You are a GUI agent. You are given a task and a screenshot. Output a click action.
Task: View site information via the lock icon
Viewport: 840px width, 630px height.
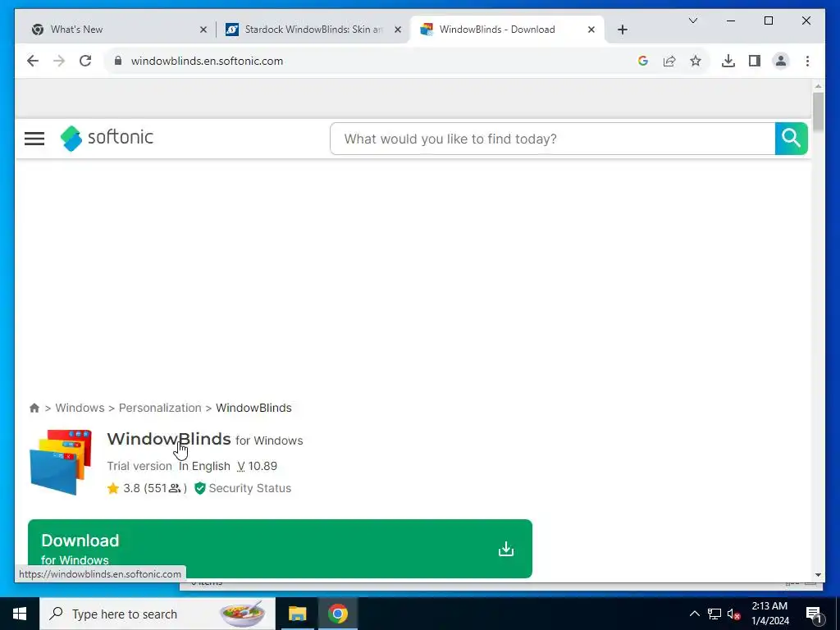(x=118, y=61)
